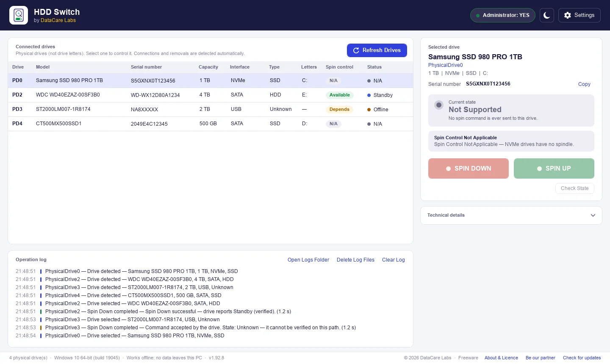The image size is (610, 364).
Task: Click the Model column header
Action: coord(43,67)
